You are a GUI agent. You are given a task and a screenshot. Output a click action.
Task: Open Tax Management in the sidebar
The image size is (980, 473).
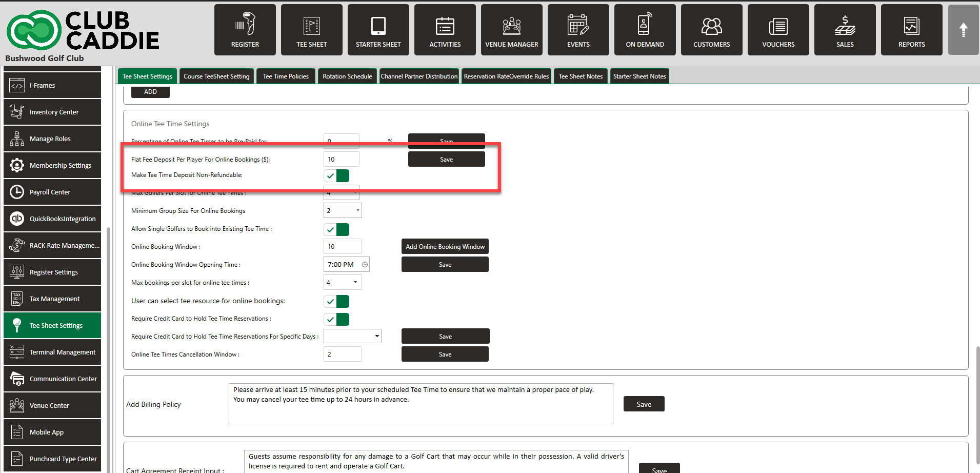click(x=52, y=299)
